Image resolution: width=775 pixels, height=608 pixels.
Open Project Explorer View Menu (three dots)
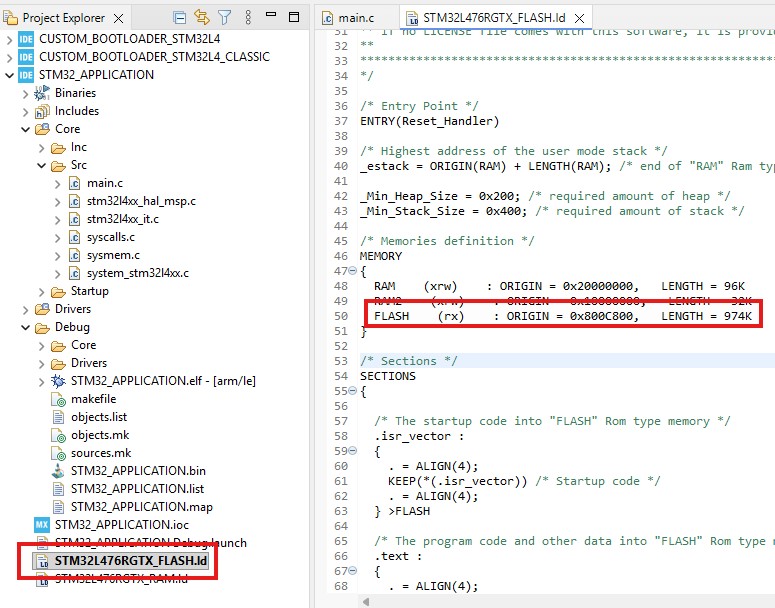(248, 17)
